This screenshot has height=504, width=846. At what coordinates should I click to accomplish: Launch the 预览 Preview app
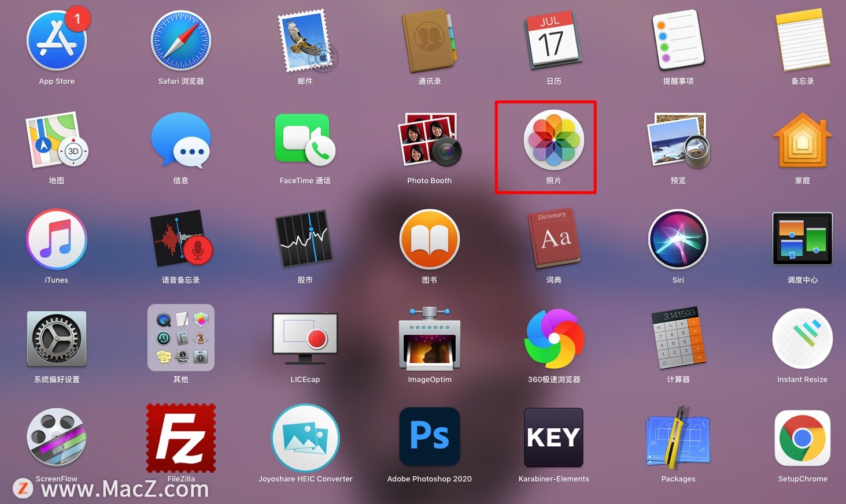pos(678,140)
